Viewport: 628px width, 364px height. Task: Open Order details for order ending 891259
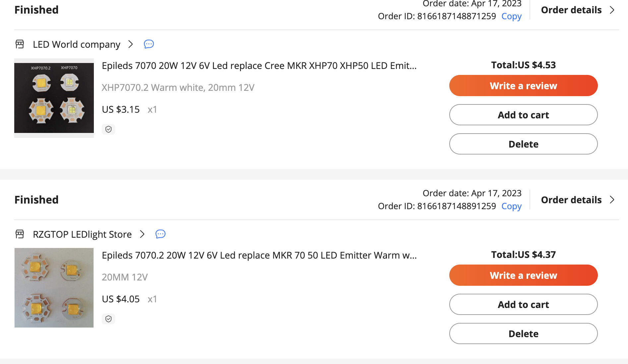pos(578,200)
